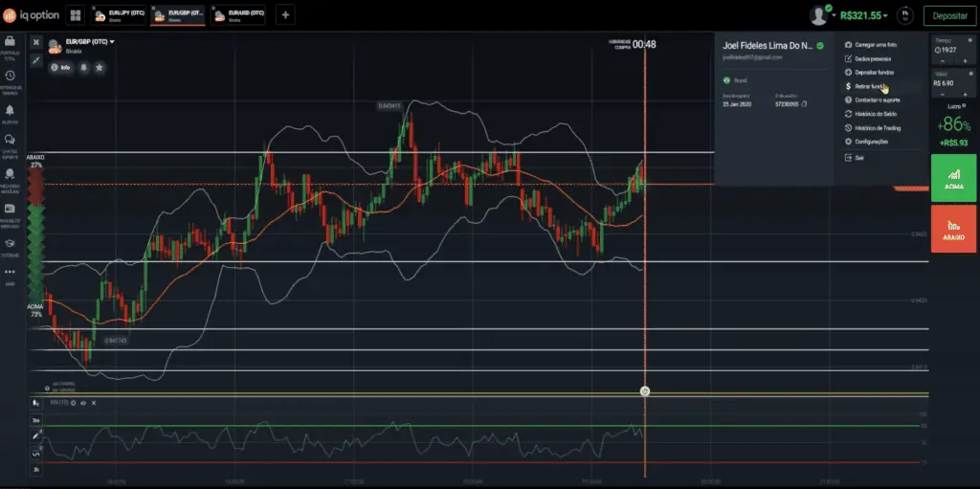Switch to the EUR/JPY (OTC) tab
Image resolution: width=980 pixels, height=489 pixels.
(119, 15)
